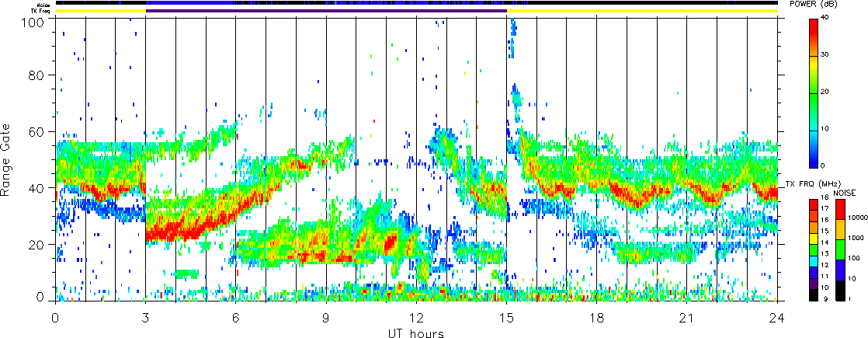Click the 21 tick on UT hours axis

coord(687,318)
